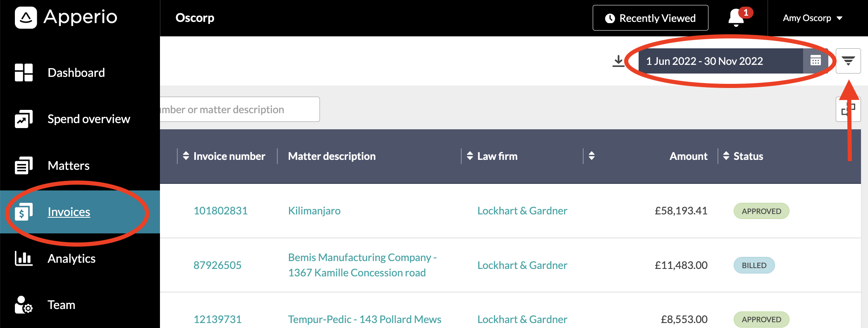Open the Matters section
The height and width of the screenshot is (328, 868).
[69, 166]
